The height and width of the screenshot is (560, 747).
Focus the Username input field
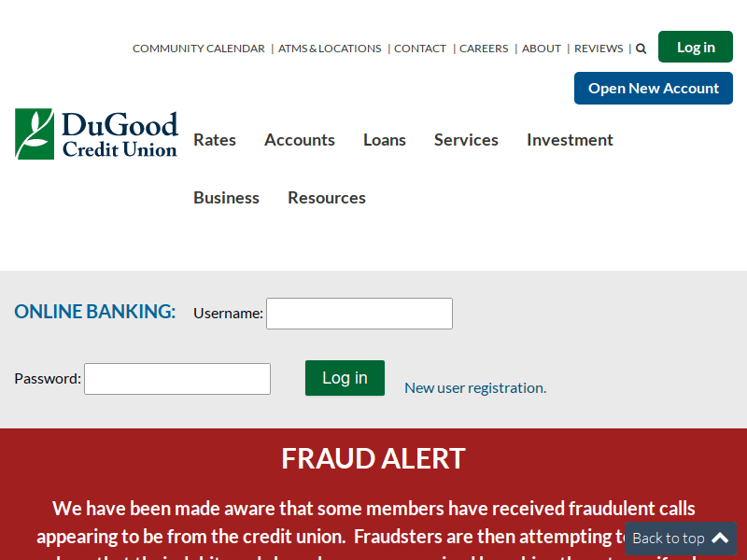(x=359, y=314)
